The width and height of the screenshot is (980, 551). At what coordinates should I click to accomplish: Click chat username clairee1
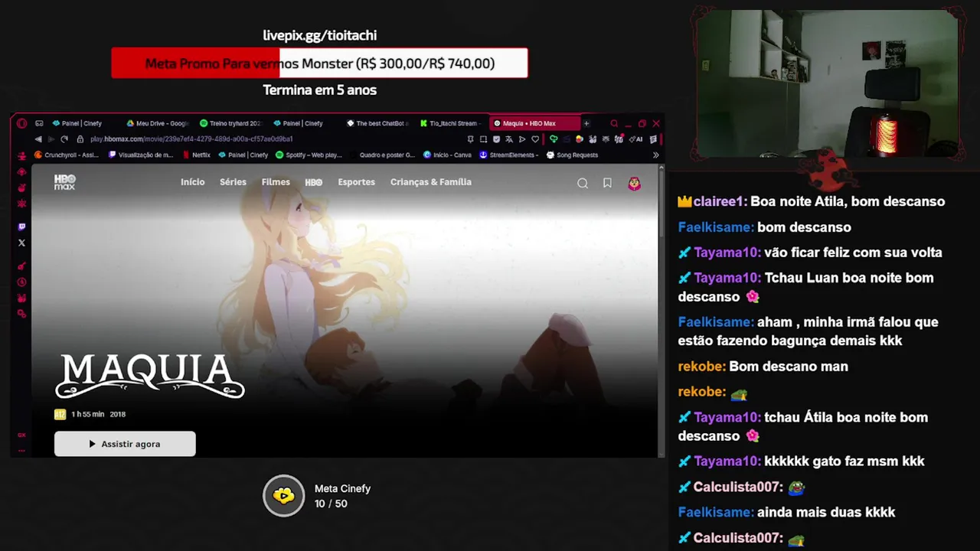(x=719, y=201)
